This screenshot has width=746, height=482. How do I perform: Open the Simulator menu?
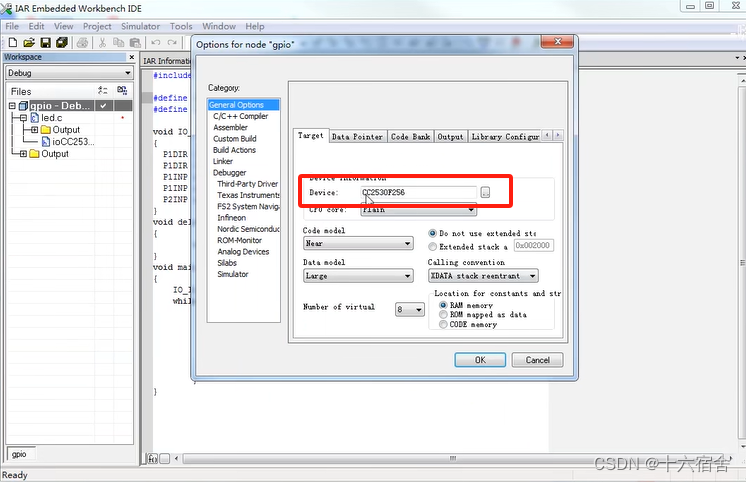[x=140, y=26]
